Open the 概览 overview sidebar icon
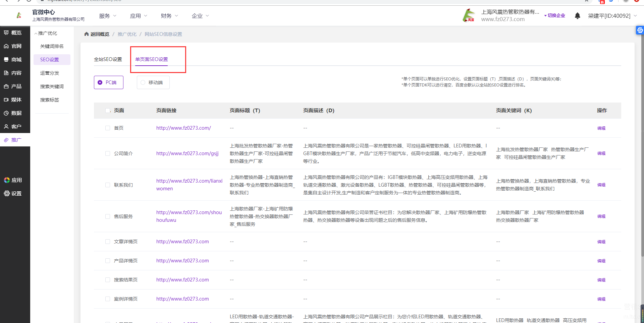This screenshot has width=644, height=323. (6, 33)
